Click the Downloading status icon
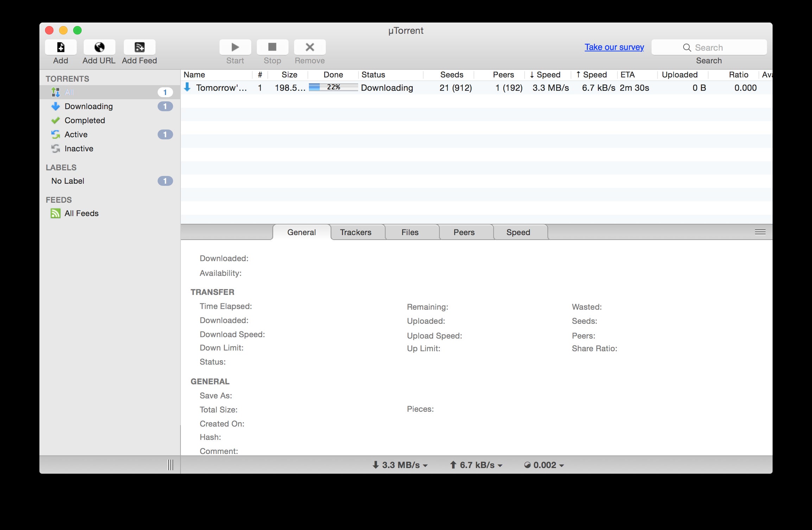The width and height of the screenshot is (812, 530). (x=56, y=106)
